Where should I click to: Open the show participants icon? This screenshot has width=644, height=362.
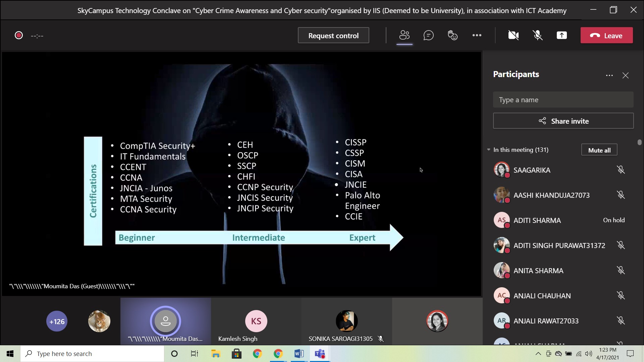404,35
